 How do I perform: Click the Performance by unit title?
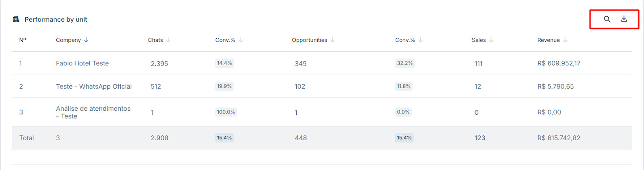pos(56,19)
